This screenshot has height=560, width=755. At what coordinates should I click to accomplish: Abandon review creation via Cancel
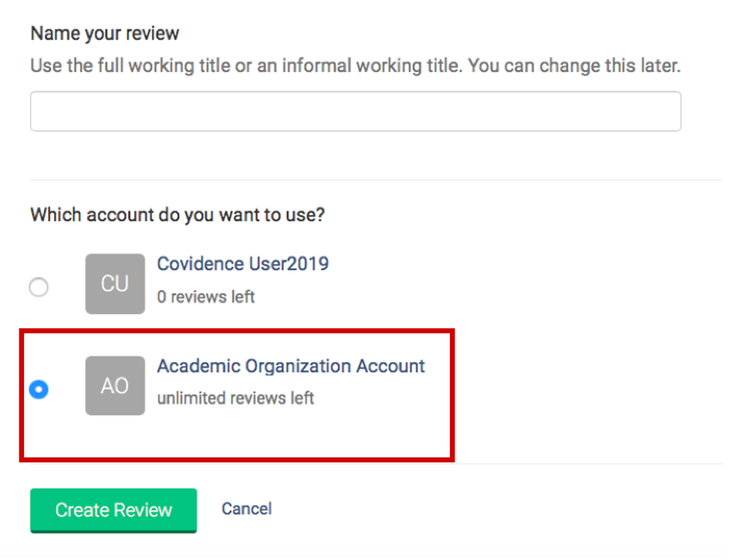coord(247,508)
